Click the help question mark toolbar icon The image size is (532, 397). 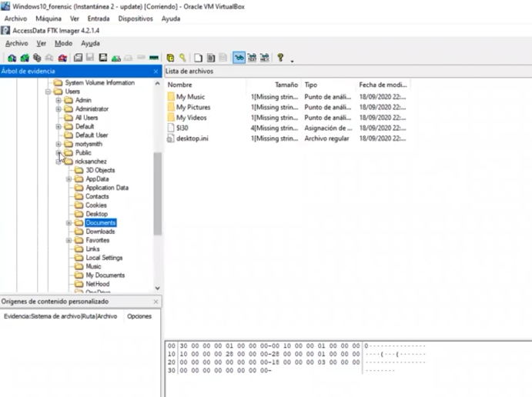(x=280, y=58)
